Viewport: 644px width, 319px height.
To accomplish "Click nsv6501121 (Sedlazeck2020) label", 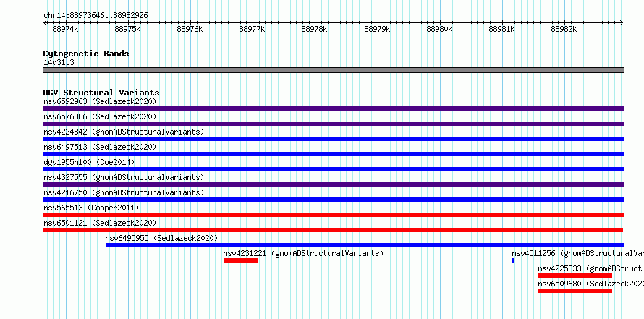I will coord(100,223).
